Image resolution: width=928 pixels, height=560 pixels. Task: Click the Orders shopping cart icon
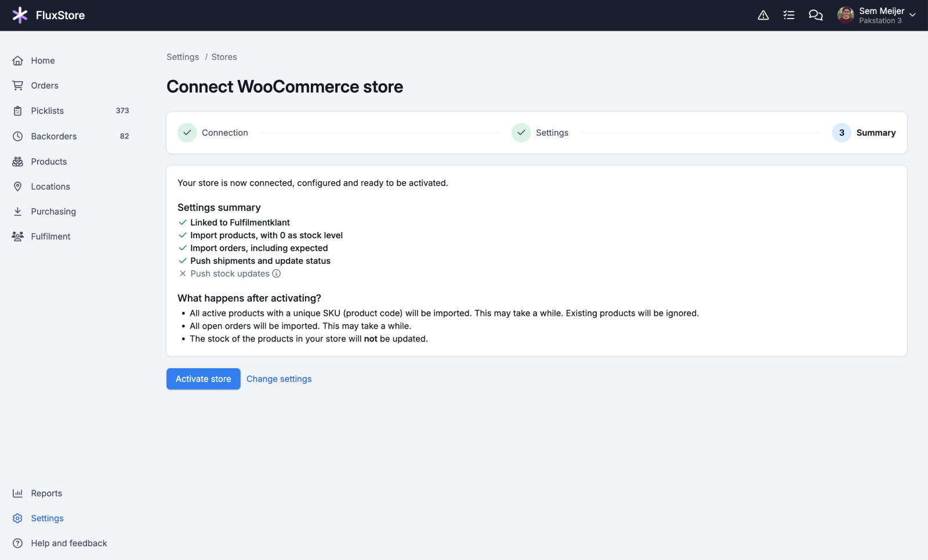coord(18,86)
